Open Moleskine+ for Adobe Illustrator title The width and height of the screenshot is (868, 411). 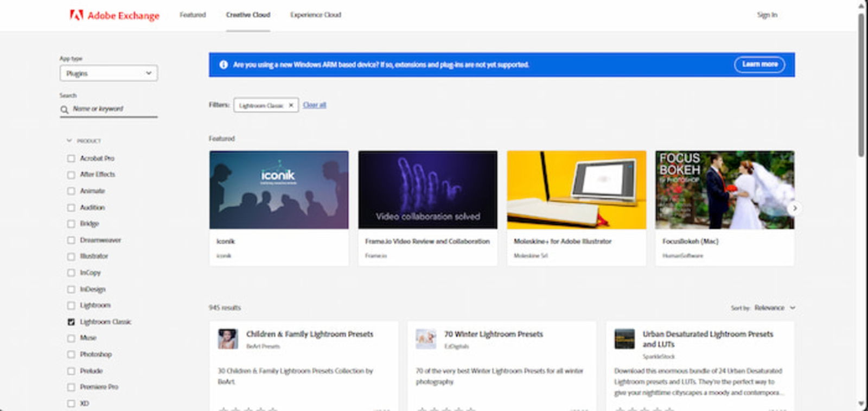coord(563,241)
